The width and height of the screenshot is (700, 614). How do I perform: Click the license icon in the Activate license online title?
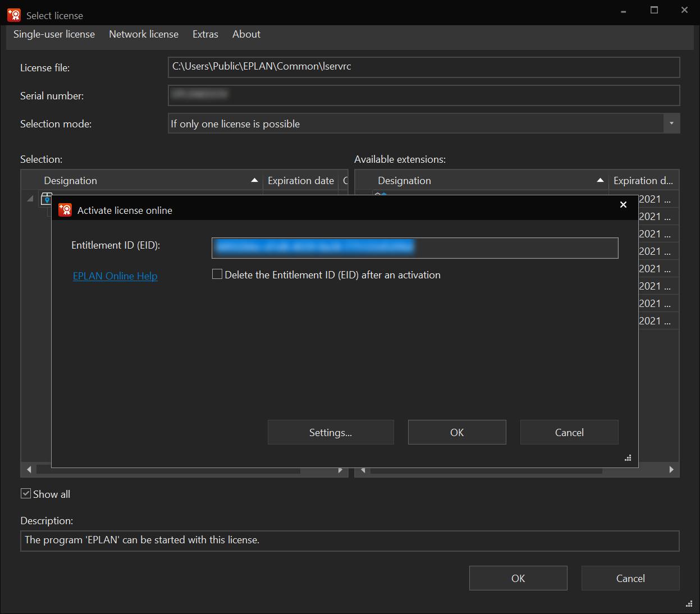tap(65, 210)
